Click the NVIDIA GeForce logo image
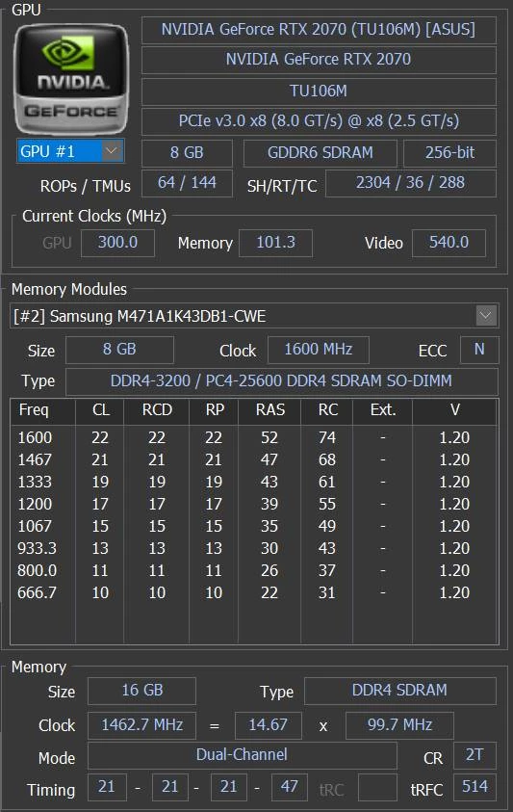 [x=71, y=79]
